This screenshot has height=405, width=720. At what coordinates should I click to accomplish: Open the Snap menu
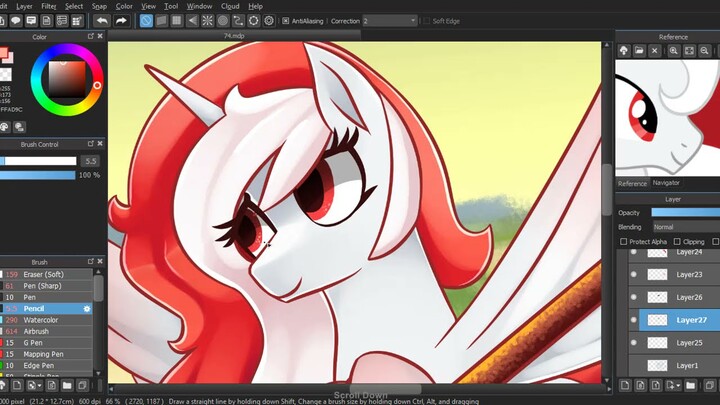click(x=99, y=6)
